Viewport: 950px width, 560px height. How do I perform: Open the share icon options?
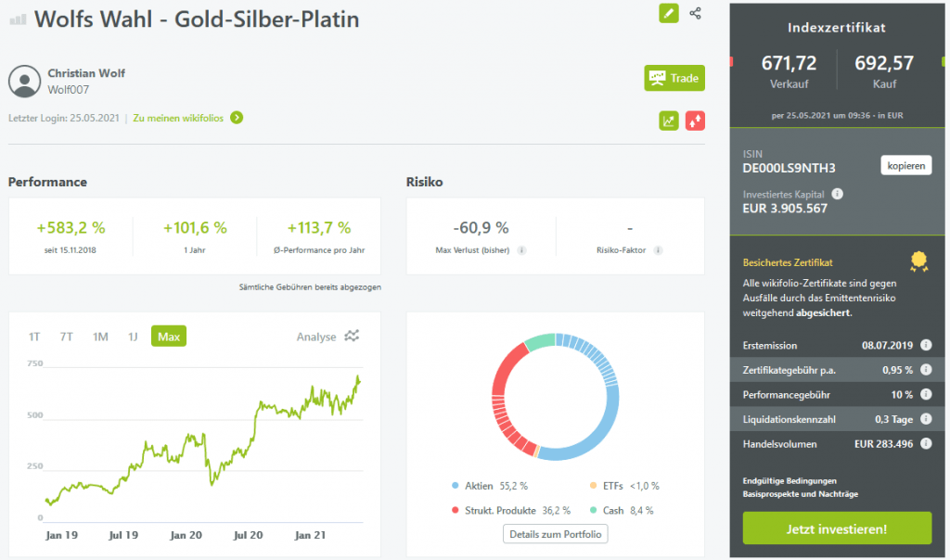click(x=696, y=13)
